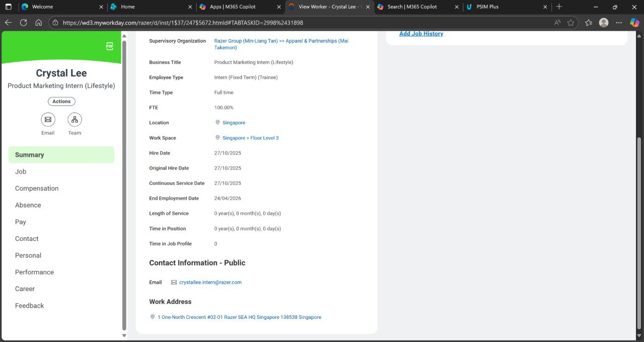Click the sidebar scroll up arrow
The image size is (644, 342).
coord(124,36)
